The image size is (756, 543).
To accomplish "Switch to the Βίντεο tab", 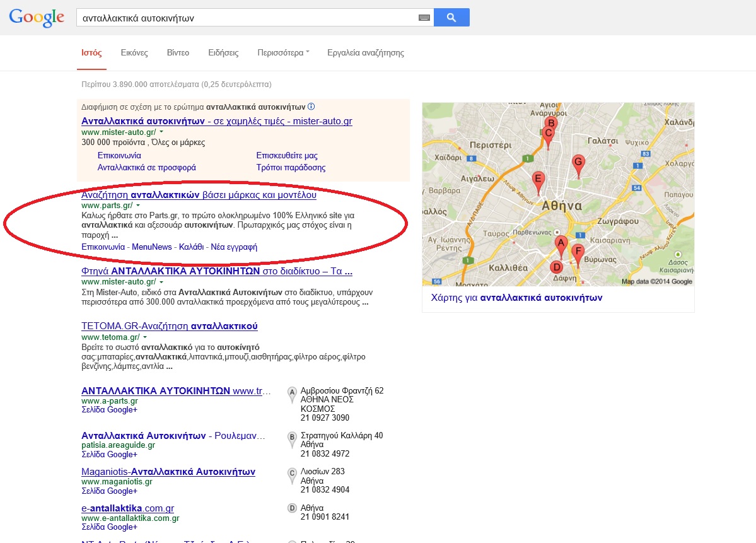I will (178, 52).
